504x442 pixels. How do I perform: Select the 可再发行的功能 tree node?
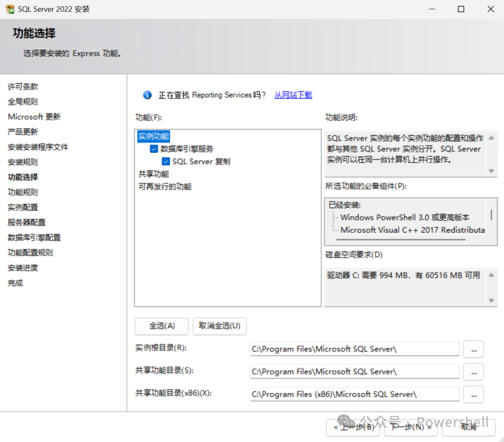tap(165, 187)
